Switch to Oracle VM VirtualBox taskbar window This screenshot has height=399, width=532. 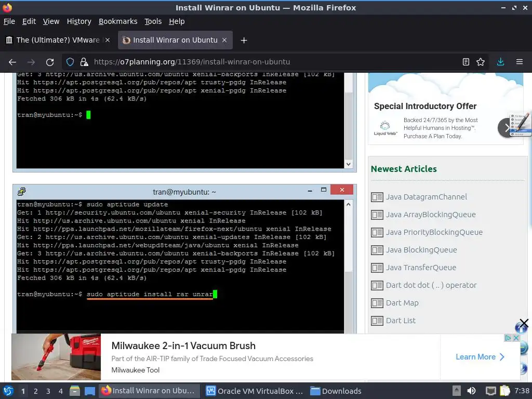pos(255,391)
